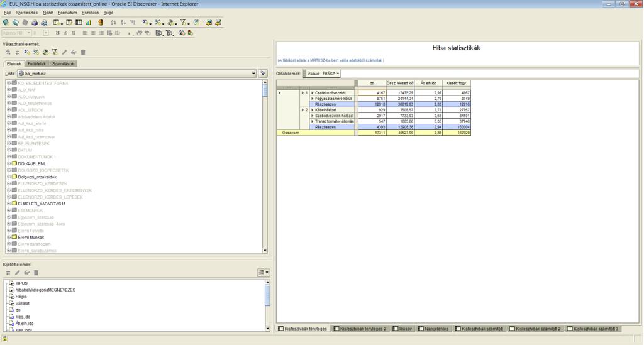
Task: Click the Transzformátor-állomás row label
Action: coord(335,121)
